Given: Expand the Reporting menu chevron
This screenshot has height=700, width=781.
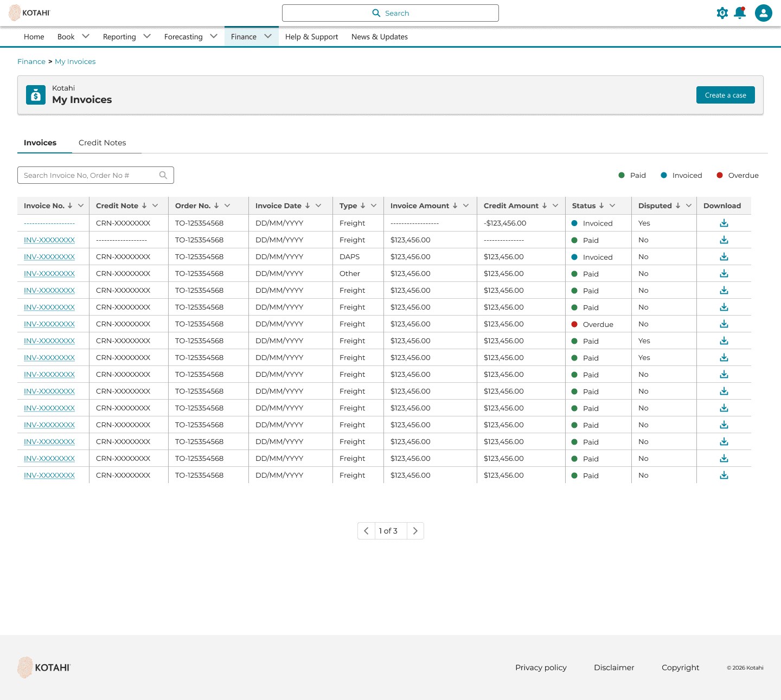Looking at the screenshot, I should [147, 36].
